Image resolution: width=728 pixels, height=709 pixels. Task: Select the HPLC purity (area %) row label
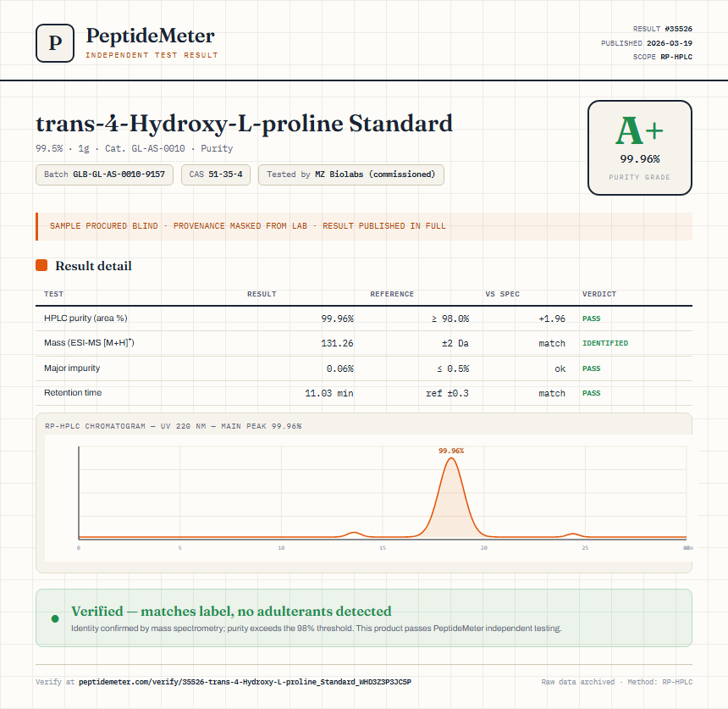(85, 318)
